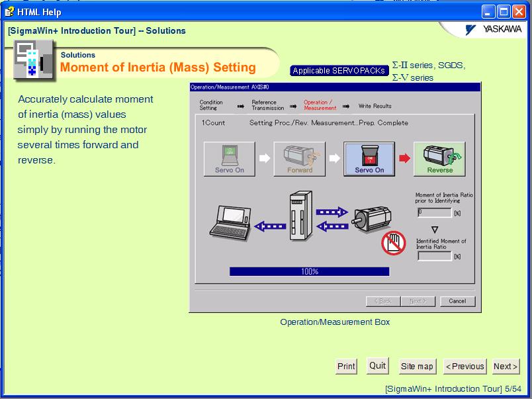Click the Operation/Measurement Box caption
The height and width of the screenshot is (399, 532).
pyautogui.click(x=335, y=322)
